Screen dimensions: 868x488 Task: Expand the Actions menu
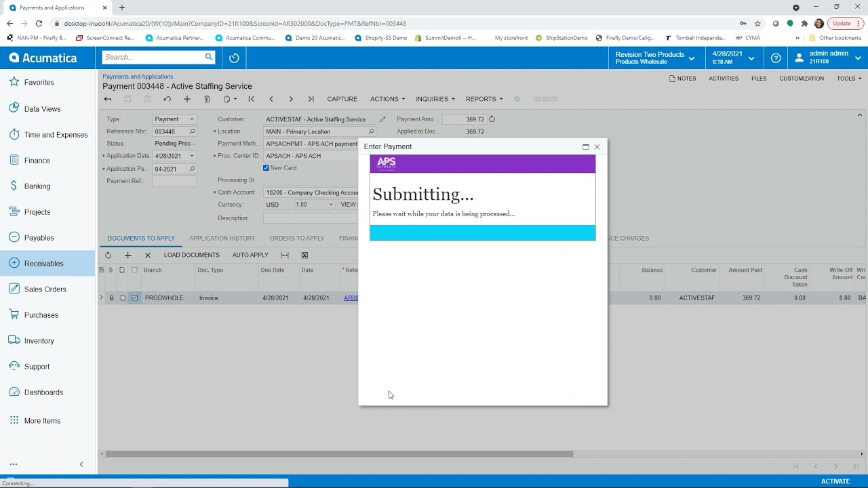pyautogui.click(x=387, y=99)
